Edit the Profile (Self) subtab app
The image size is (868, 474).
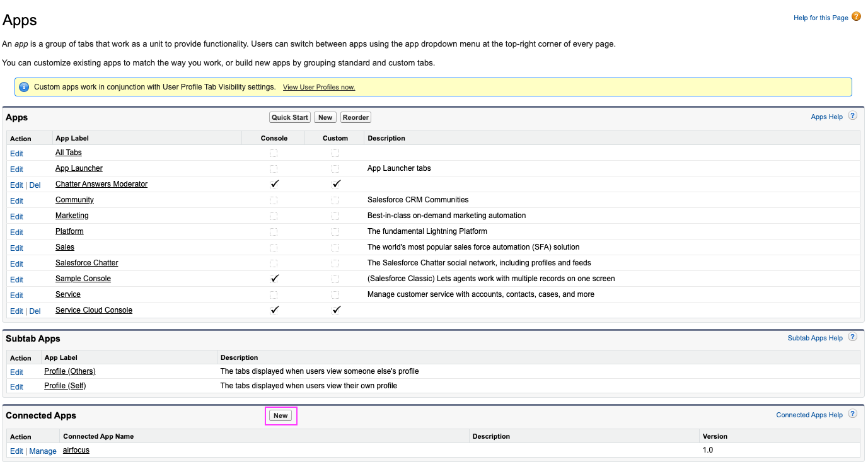click(x=16, y=386)
